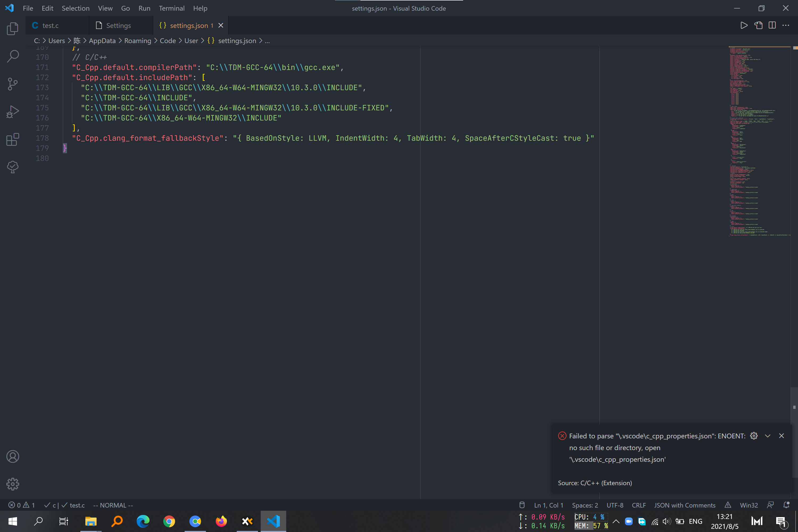Open the Run and Debug view
The image size is (798, 532).
pyautogui.click(x=13, y=111)
